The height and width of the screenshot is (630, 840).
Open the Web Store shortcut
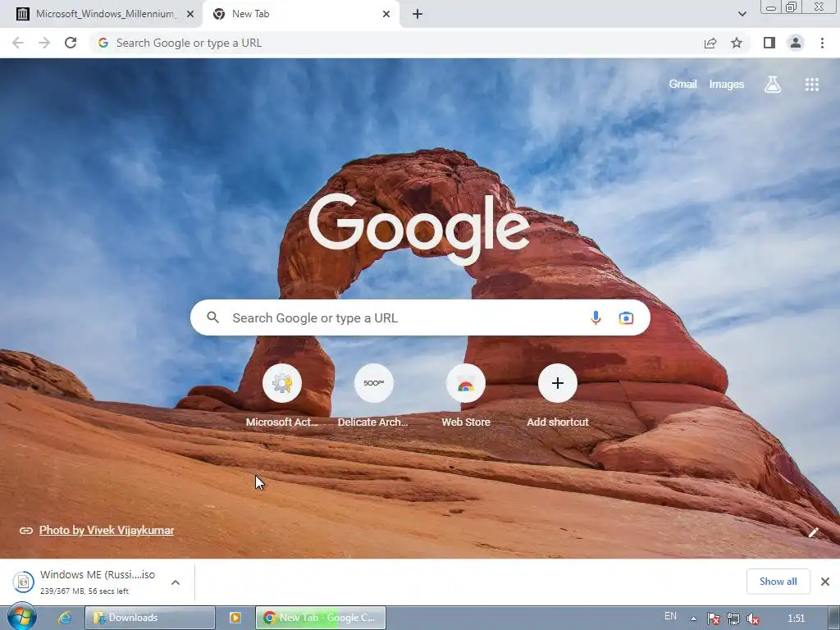click(x=466, y=395)
